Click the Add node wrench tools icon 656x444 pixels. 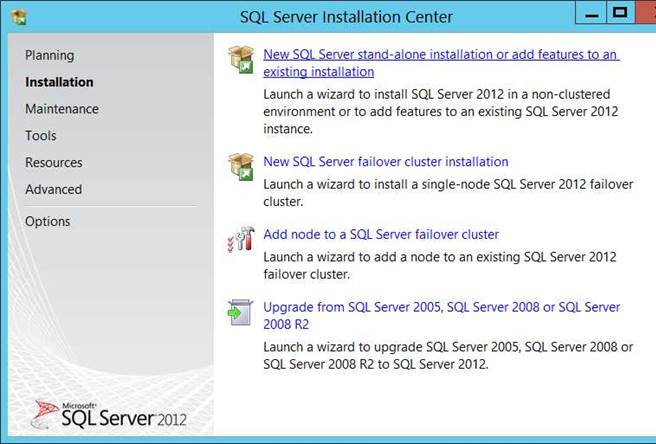click(241, 239)
